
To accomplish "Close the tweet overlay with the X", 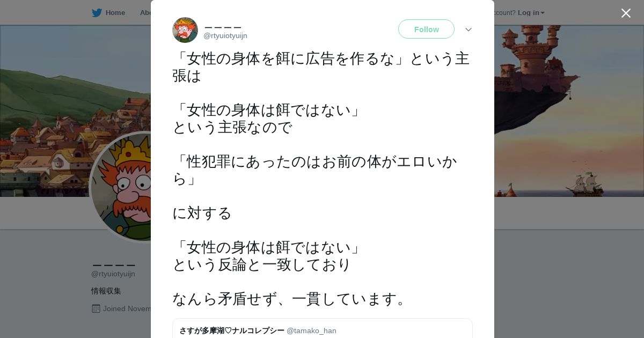I will (626, 13).
